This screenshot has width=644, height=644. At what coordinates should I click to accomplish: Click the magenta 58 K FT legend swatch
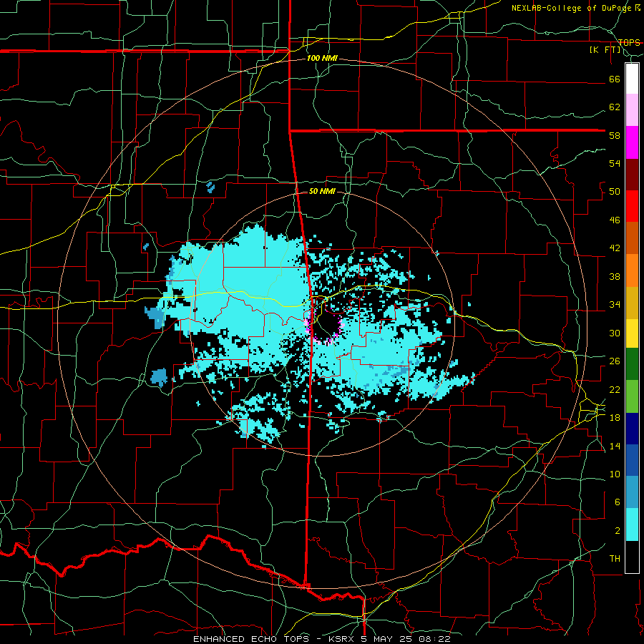pyautogui.click(x=632, y=142)
